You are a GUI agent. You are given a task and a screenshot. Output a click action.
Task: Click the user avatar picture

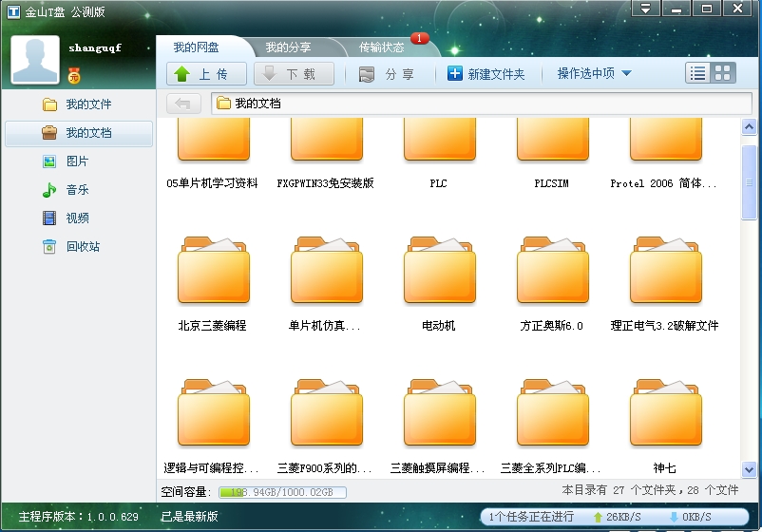(35, 61)
